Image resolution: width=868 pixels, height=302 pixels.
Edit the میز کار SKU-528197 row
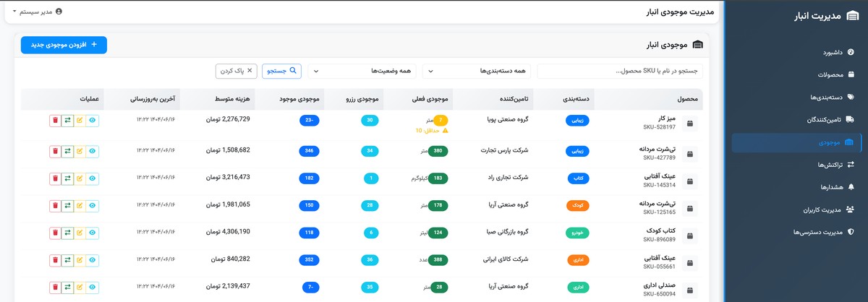point(80,121)
